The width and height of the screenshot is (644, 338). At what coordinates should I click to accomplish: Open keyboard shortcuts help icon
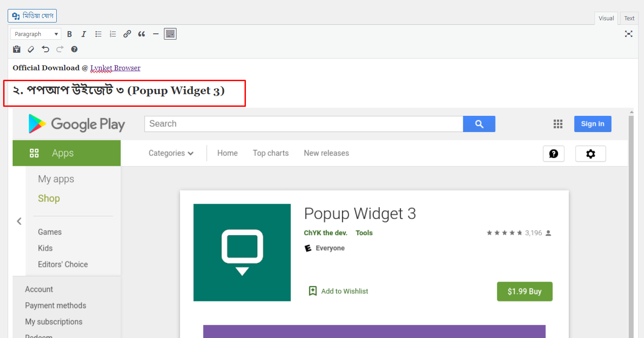pyautogui.click(x=74, y=49)
